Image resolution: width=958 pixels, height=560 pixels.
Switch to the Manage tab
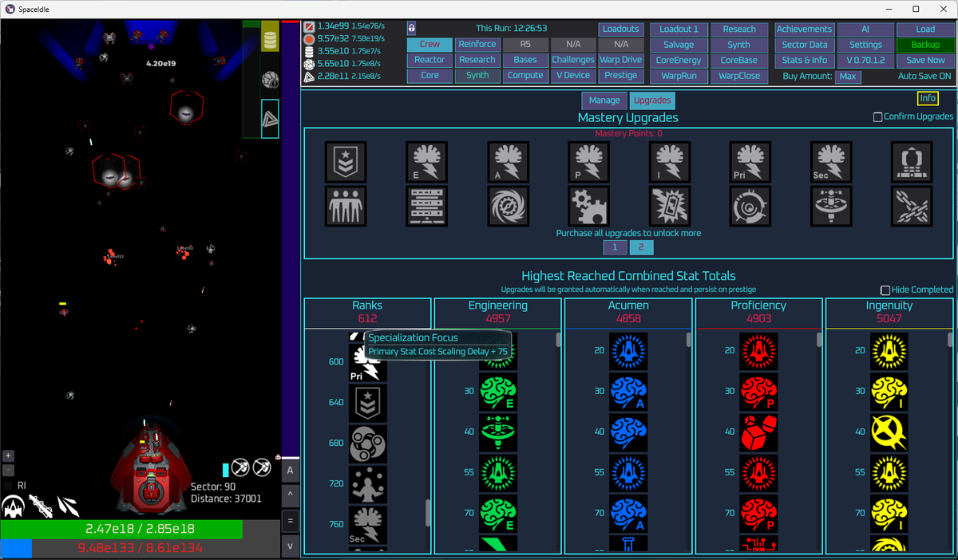604,101
